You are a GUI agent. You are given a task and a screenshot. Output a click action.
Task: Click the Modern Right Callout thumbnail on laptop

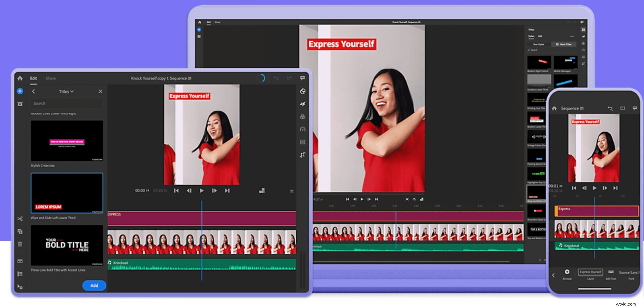coord(539,62)
